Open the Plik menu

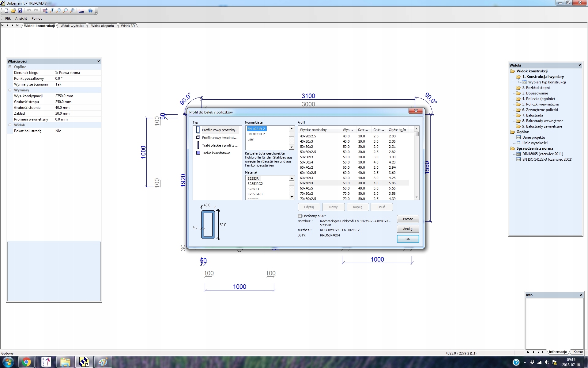pos(8,18)
